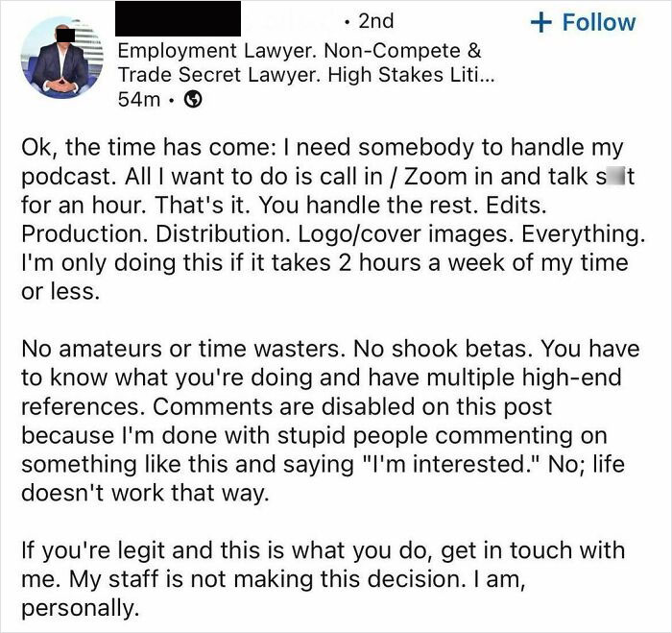Click the 54m post timestamp

click(x=133, y=99)
